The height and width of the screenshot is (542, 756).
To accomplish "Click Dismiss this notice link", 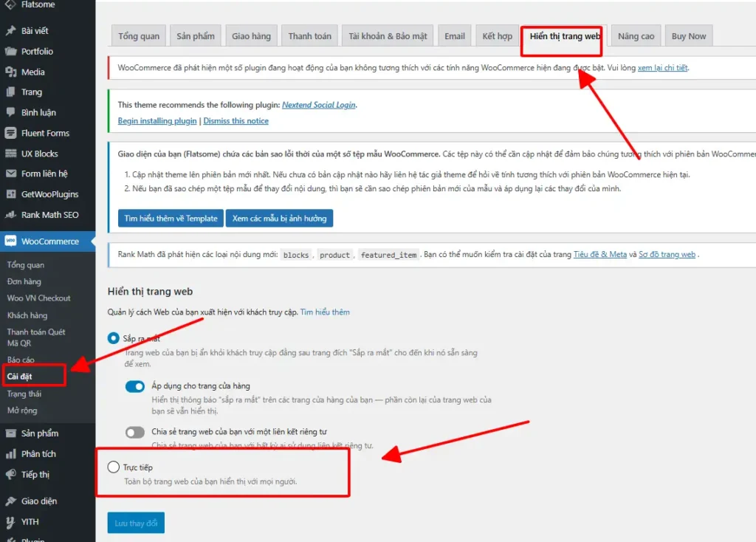I will [x=236, y=120].
